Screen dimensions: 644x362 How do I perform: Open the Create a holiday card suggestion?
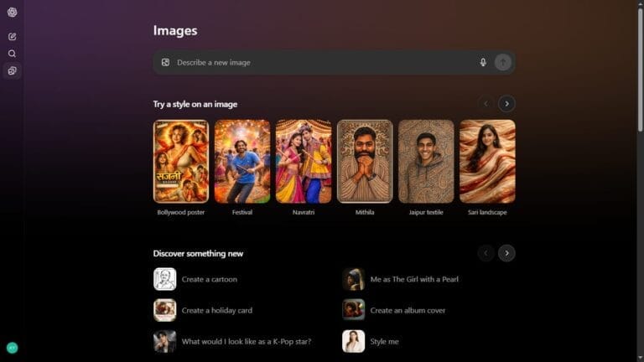pyautogui.click(x=217, y=310)
